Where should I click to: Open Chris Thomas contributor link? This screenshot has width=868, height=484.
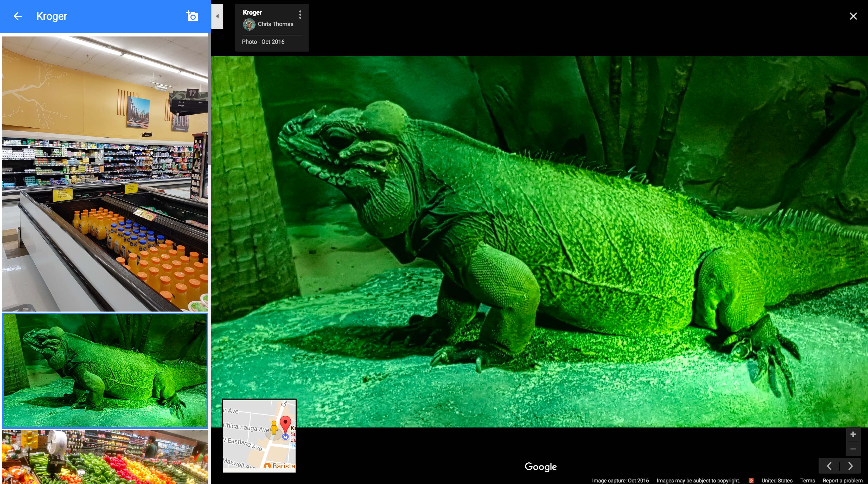[275, 24]
